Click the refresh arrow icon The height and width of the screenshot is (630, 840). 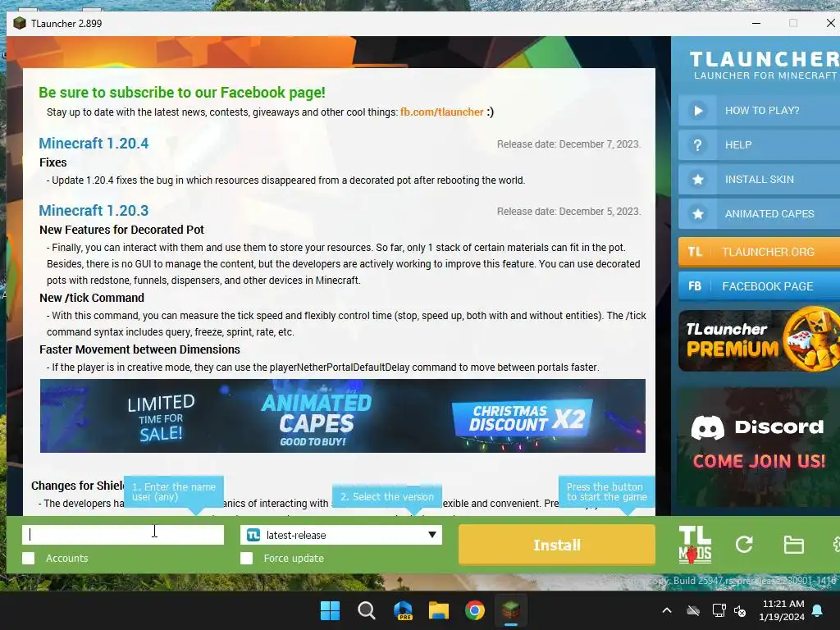click(x=743, y=545)
